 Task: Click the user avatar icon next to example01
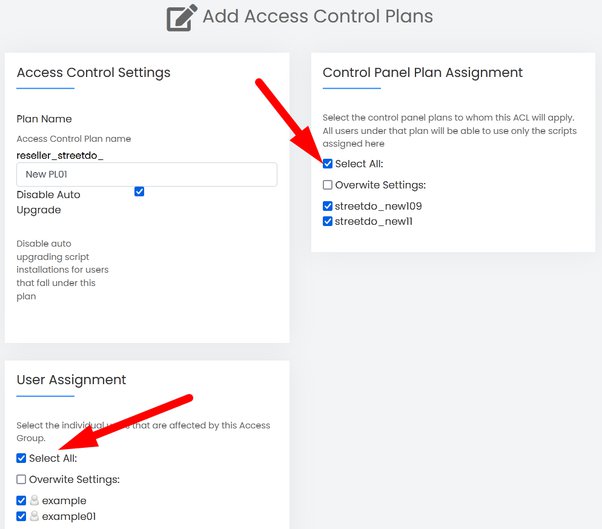click(x=35, y=516)
